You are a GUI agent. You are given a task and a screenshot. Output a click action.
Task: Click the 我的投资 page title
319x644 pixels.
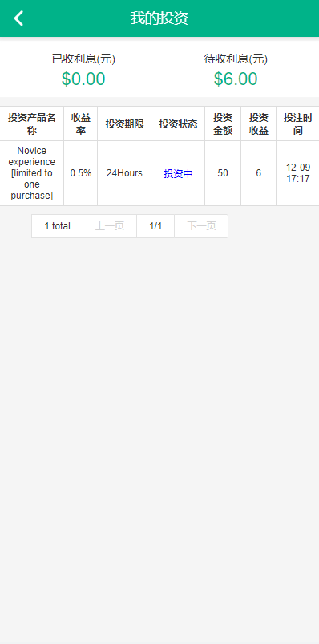tap(159, 18)
